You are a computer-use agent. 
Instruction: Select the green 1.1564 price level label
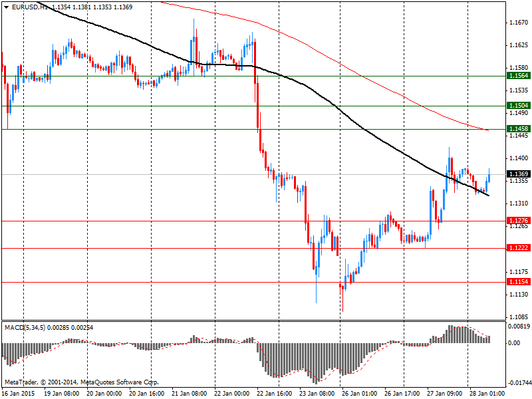519,76
